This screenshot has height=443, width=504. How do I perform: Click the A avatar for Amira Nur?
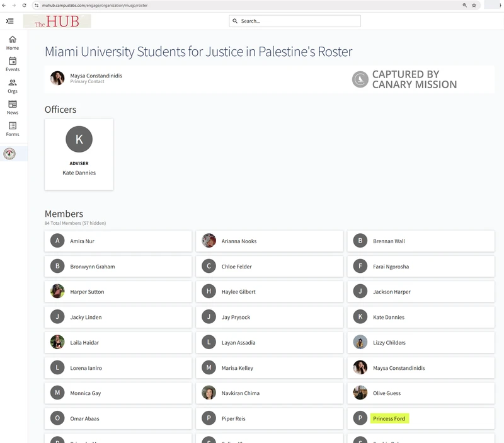[57, 241]
